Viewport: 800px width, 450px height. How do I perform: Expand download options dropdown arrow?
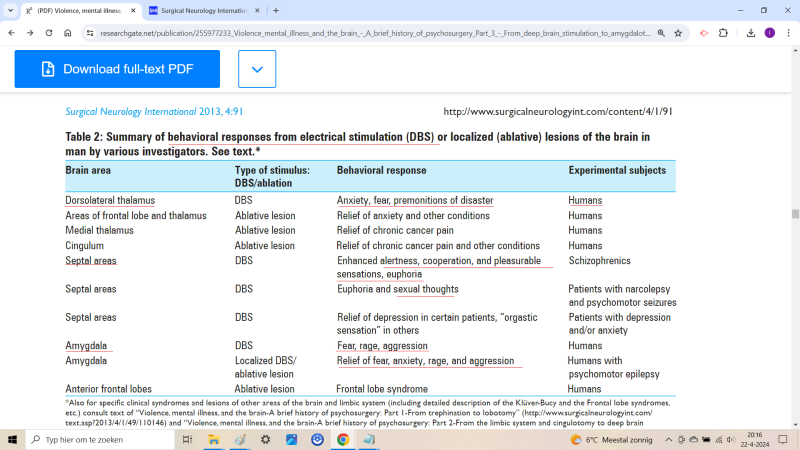pyautogui.click(x=257, y=69)
